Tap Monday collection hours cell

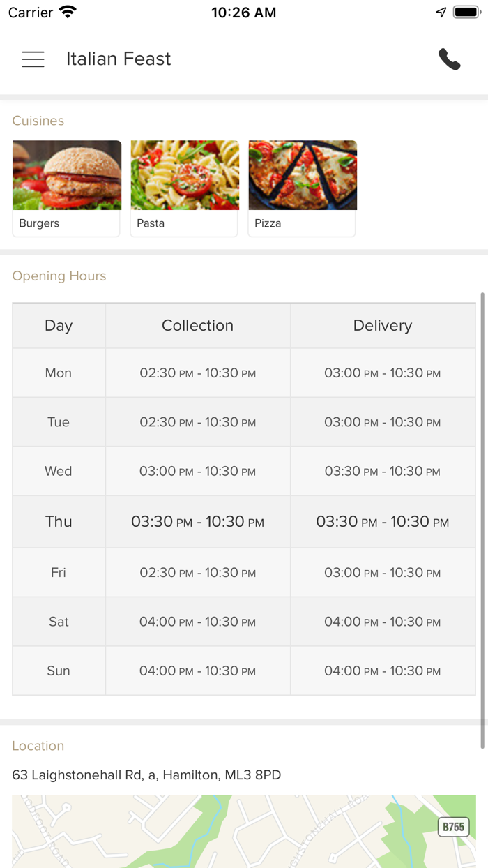coord(197,373)
